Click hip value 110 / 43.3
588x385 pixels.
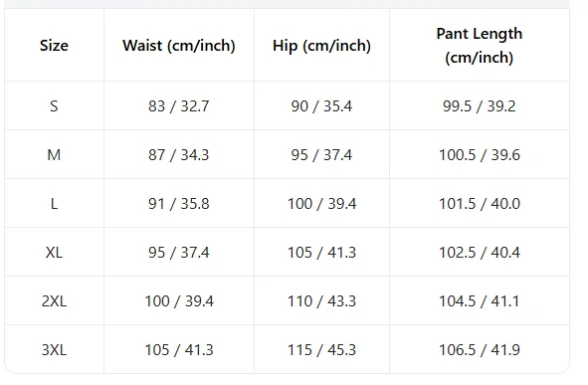[x=321, y=301]
